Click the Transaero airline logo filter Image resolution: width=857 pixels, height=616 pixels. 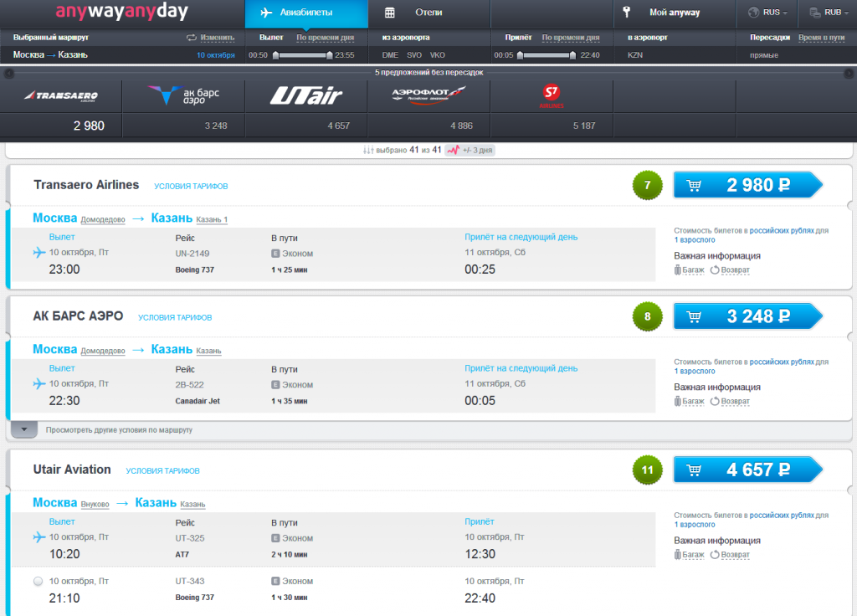(61, 96)
